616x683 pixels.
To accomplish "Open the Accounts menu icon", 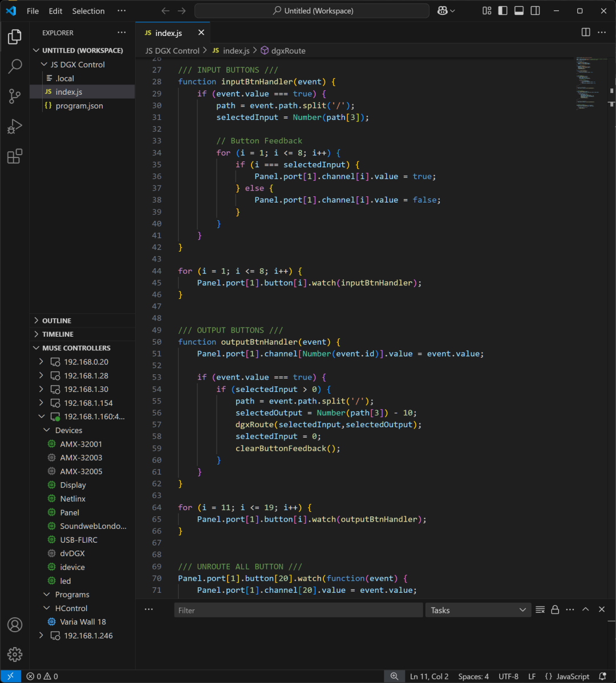I will tap(15, 625).
